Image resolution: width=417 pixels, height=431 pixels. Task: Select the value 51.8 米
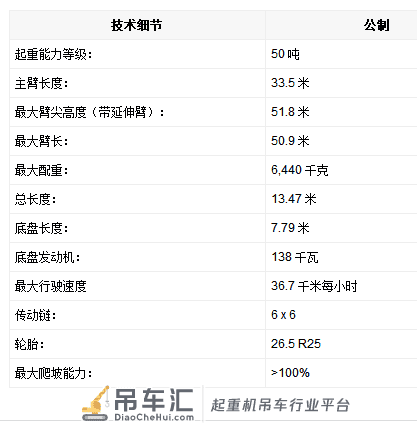click(290, 112)
